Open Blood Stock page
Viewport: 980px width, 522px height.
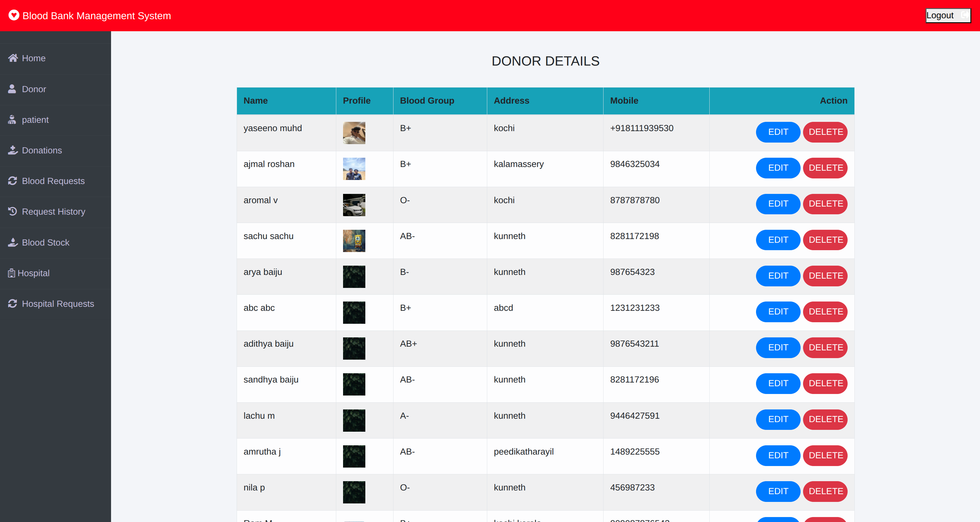click(x=56, y=242)
